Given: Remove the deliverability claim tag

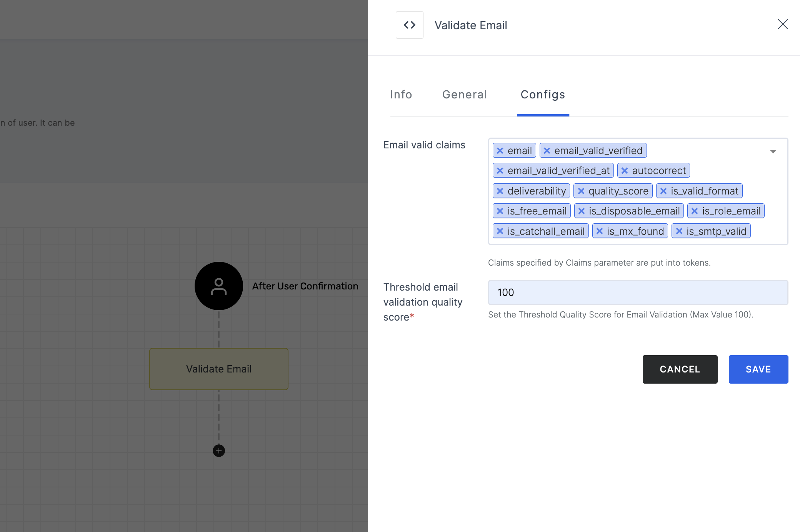Looking at the screenshot, I should click(x=500, y=191).
